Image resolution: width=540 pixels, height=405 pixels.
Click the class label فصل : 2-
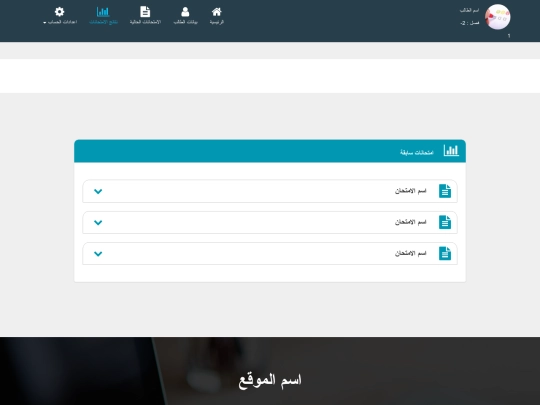[x=470, y=23]
